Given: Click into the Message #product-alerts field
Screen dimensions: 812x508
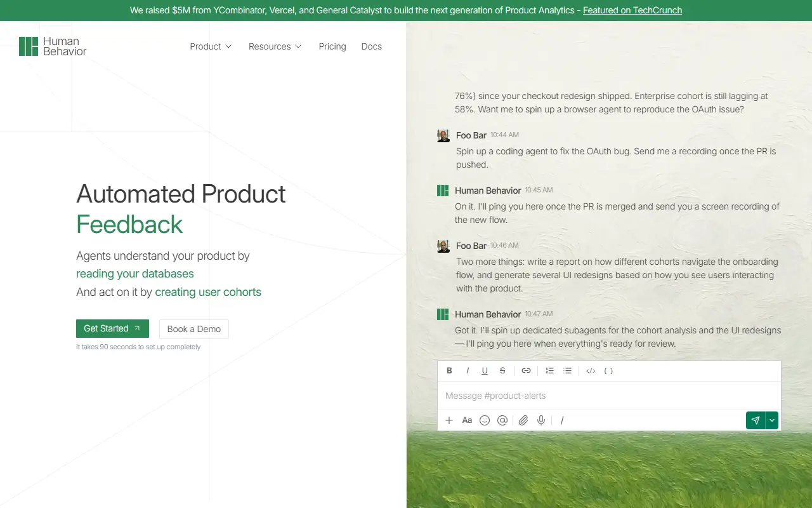Looking at the screenshot, I should click(609, 396).
